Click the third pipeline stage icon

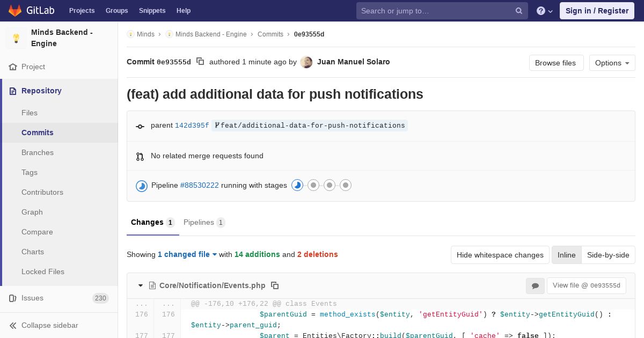(330, 185)
